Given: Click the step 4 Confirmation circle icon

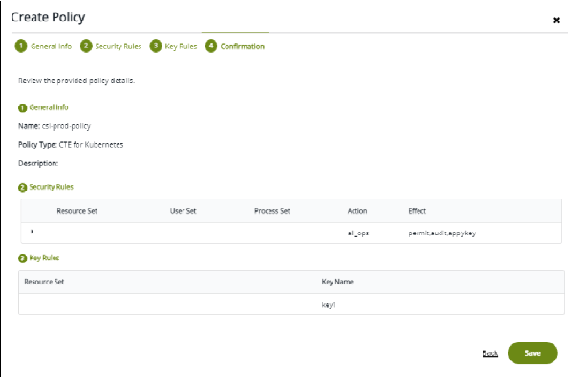Looking at the screenshot, I should [211, 46].
